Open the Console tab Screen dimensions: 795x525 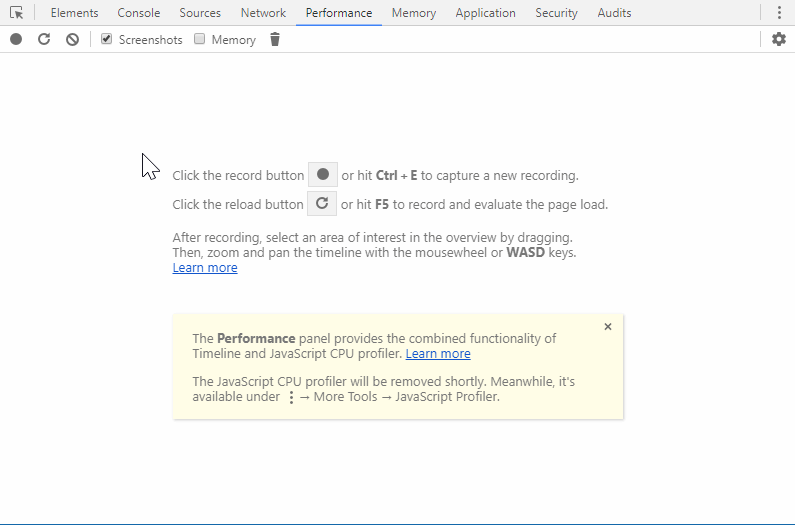138,13
